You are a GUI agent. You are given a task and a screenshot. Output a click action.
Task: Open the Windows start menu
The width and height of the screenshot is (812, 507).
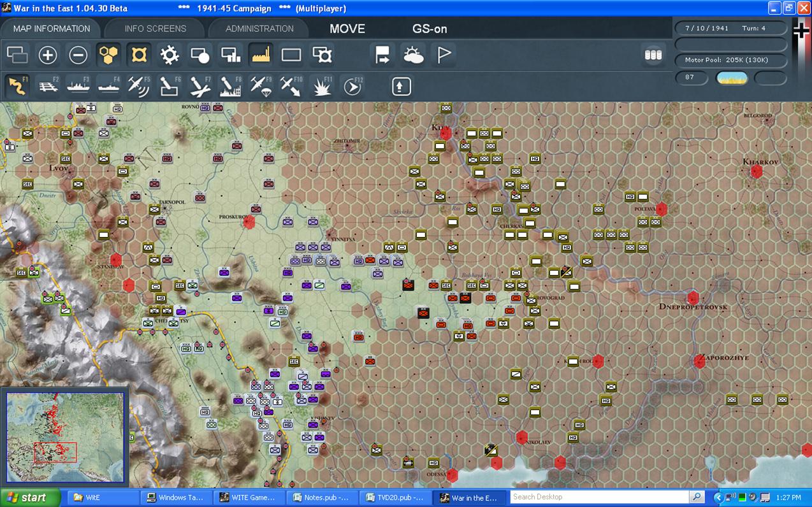coord(30,497)
